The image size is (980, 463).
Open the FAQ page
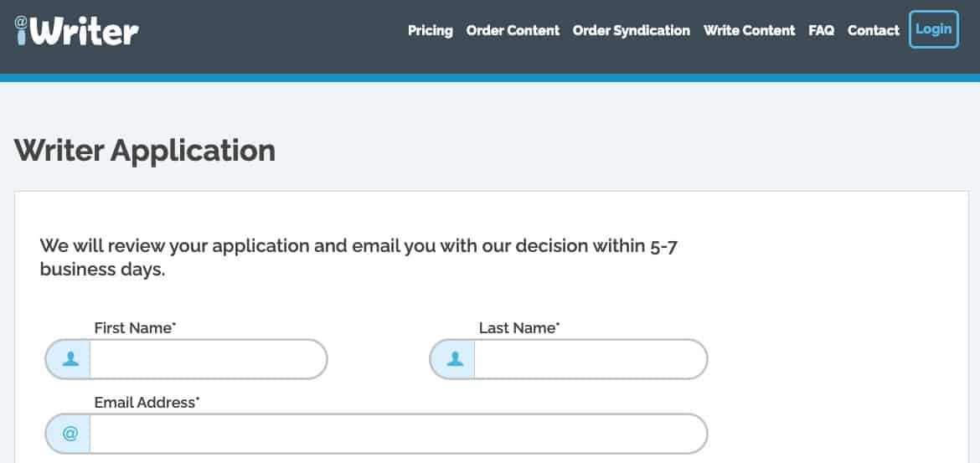[821, 30]
